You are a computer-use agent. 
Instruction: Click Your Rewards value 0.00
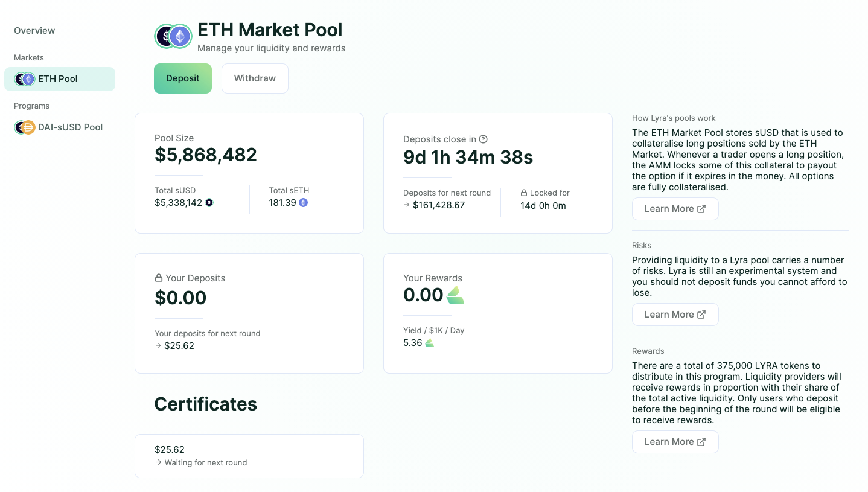pyautogui.click(x=424, y=295)
